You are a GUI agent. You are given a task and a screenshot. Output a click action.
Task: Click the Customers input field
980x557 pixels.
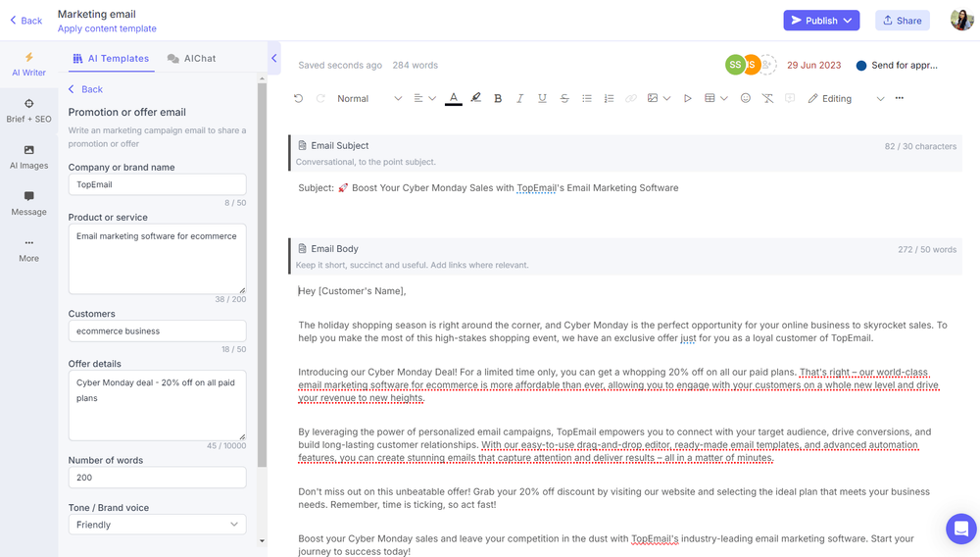coord(157,330)
